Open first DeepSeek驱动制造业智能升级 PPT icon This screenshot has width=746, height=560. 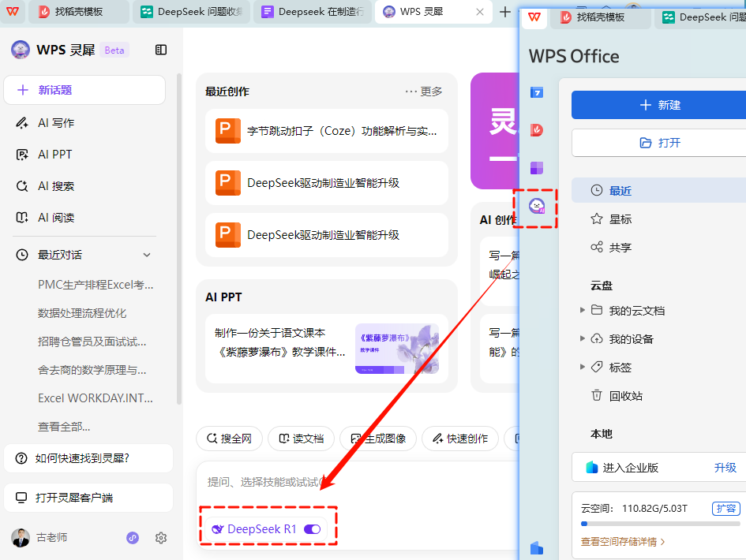point(228,183)
